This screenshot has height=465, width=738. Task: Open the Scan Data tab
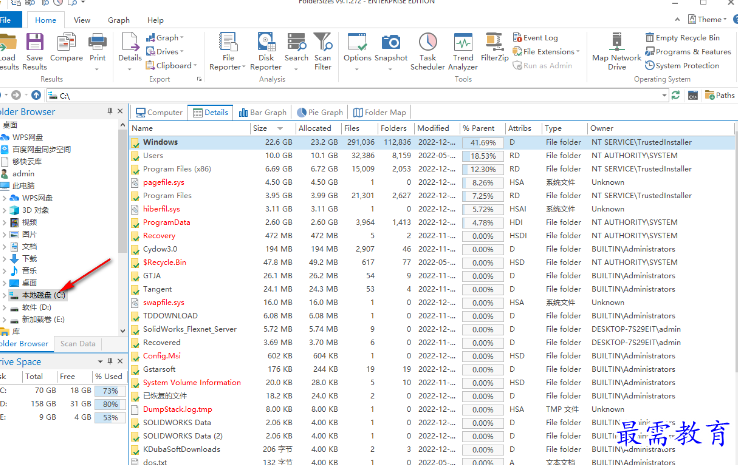tap(78, 344)
